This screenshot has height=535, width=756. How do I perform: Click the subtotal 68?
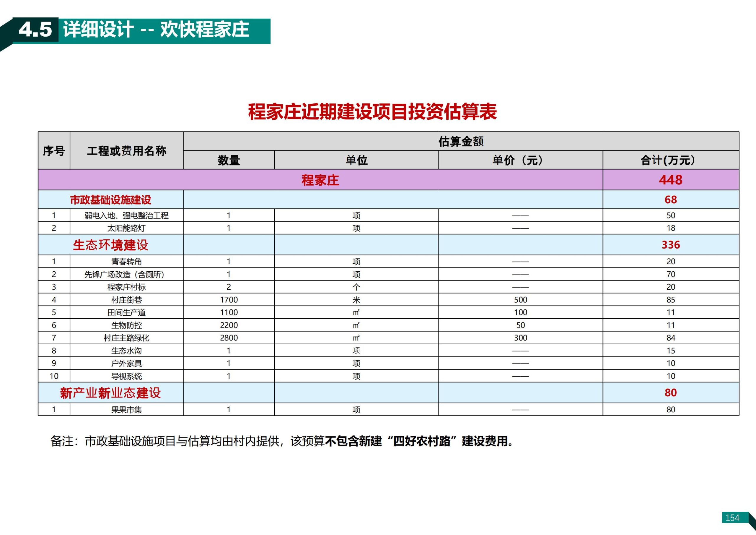coord(671,200)
